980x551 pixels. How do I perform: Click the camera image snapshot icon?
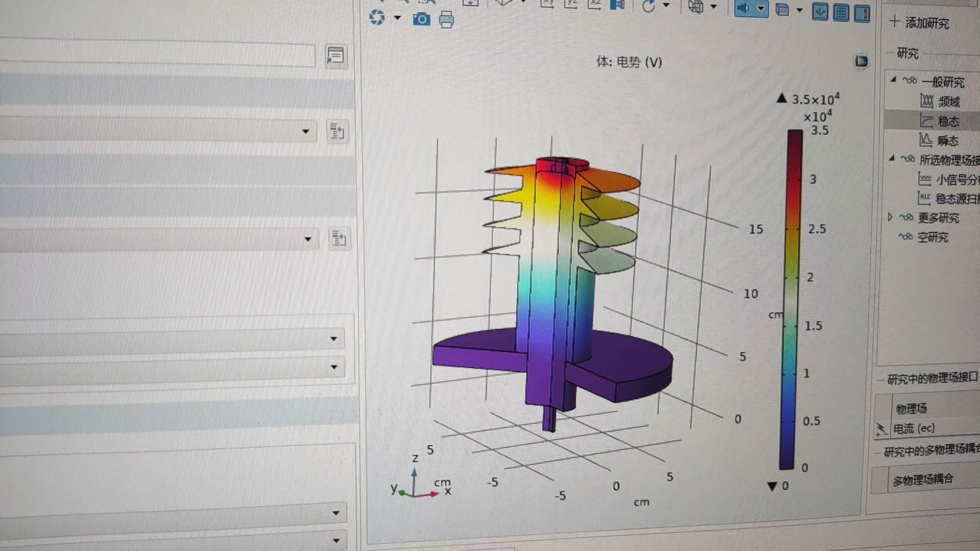[x=421, y=19]
